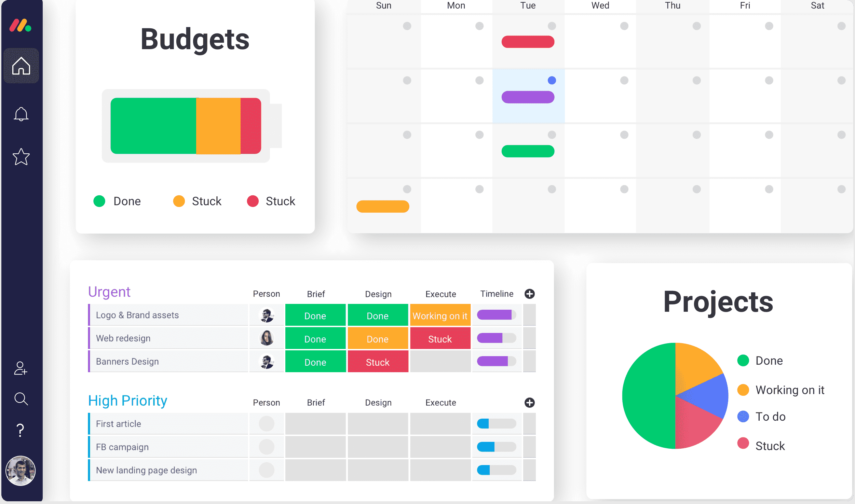Click Stuck status on Banners Design
The width and height of the screenshot is (855, 504).
(x=377, y=362)
